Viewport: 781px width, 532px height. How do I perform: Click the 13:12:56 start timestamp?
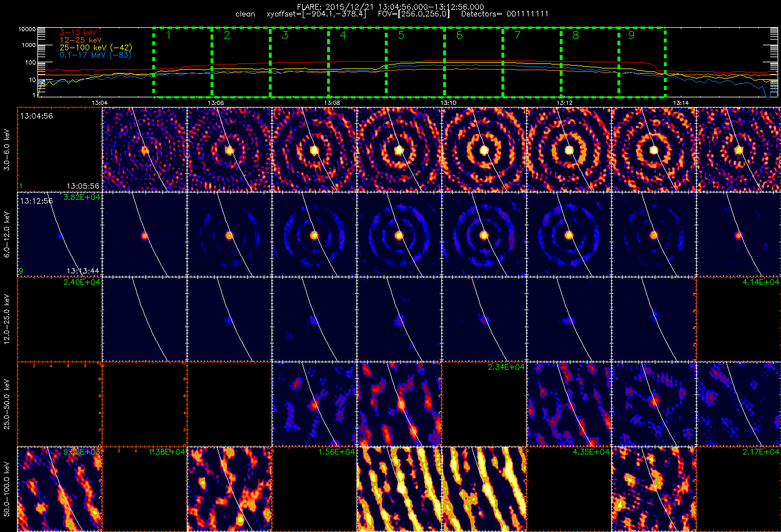[36, 201]
